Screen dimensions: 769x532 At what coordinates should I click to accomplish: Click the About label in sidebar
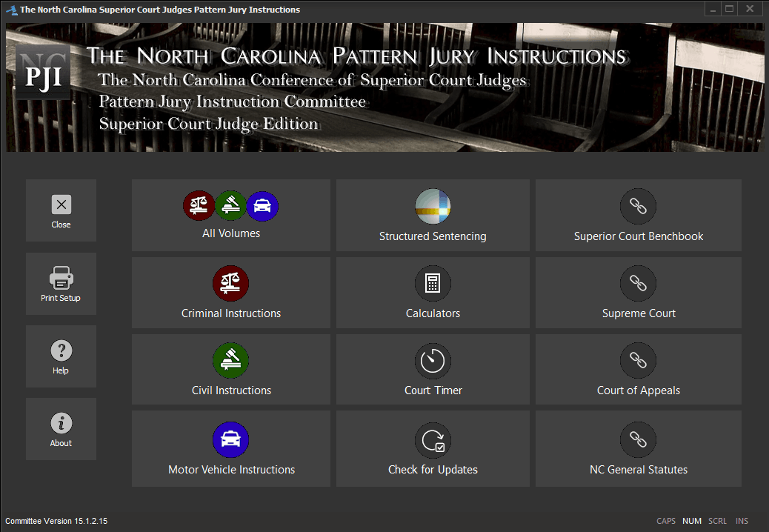(x=61, y=443)
